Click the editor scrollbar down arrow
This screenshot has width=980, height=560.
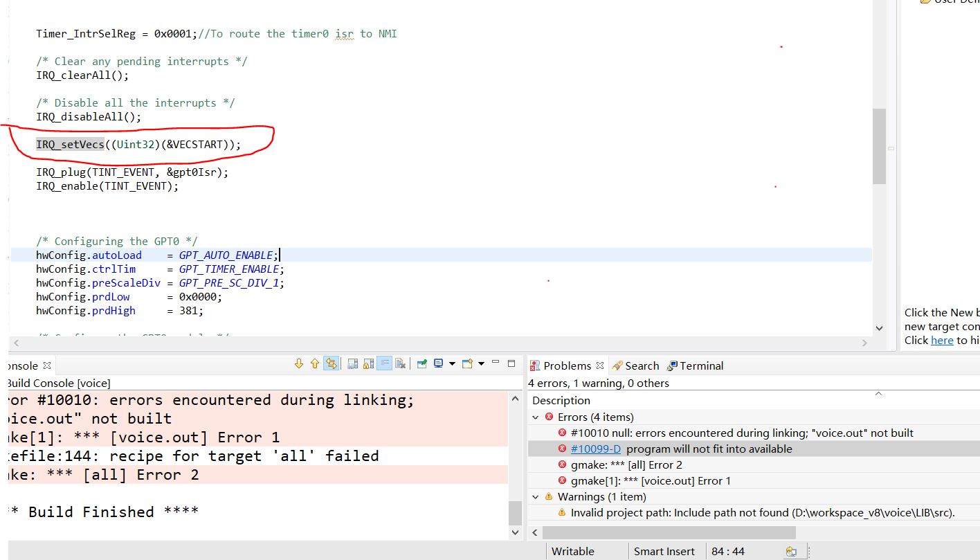[x=879, y=328]
